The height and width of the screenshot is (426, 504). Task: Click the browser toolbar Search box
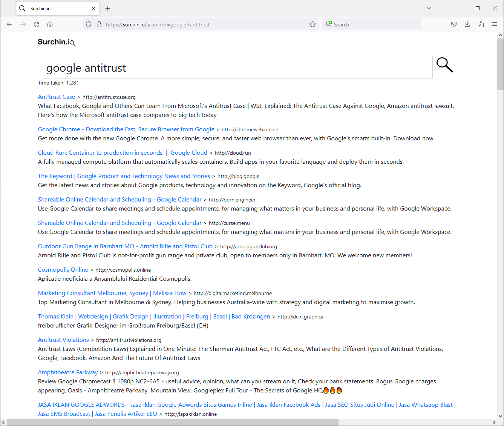click(372, 25)
